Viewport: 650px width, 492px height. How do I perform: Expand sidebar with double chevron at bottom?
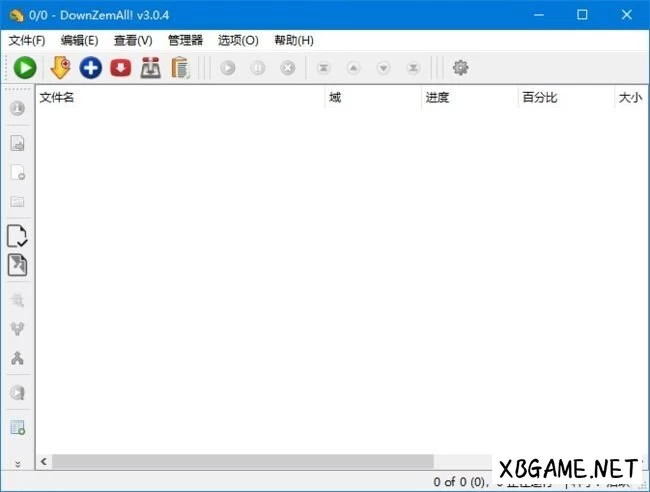[17, 463]
